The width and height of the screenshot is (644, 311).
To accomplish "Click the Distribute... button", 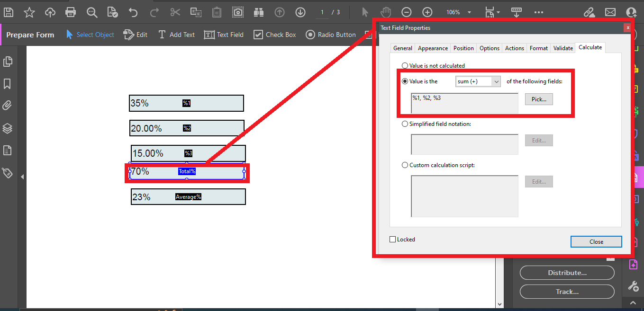I will [567, 273].
